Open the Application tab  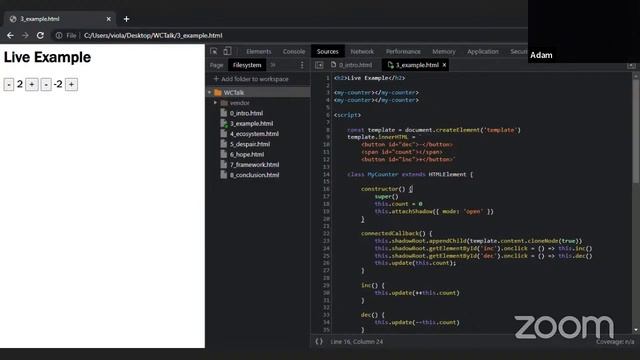(x=483, y=51)
